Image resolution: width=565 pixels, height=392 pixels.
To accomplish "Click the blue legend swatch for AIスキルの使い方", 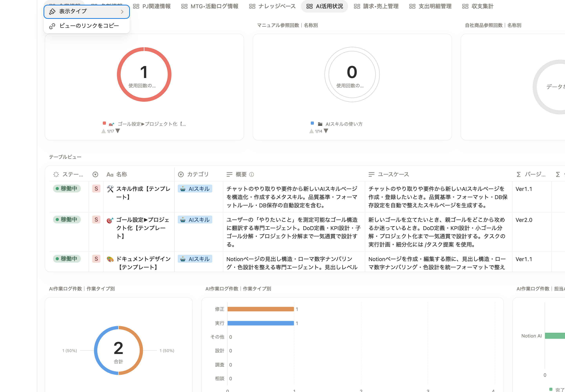I will [312, 123].
